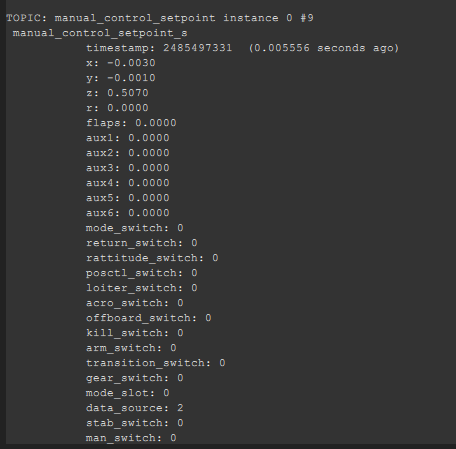
Task: Click the '0.005556 seconds ago' text
Action: [324, 48]
